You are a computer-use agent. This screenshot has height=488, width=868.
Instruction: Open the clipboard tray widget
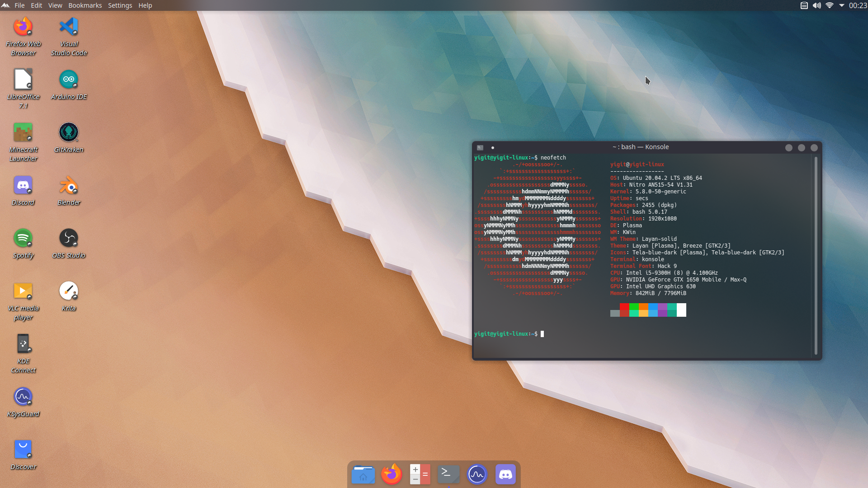pyautogui.click(x=804, y=5)
